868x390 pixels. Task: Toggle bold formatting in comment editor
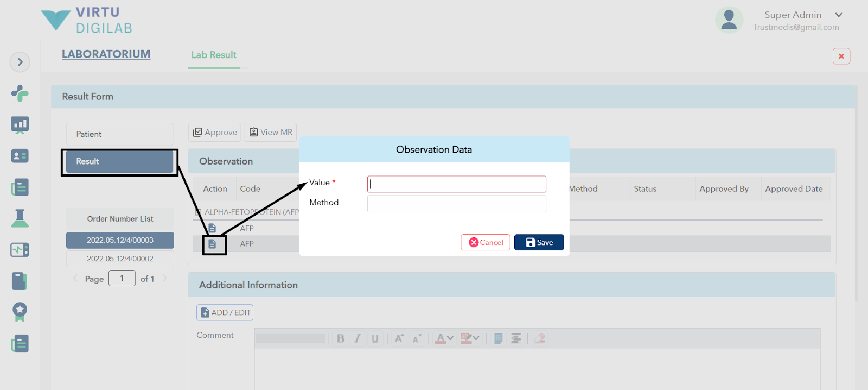click(341, 338)
